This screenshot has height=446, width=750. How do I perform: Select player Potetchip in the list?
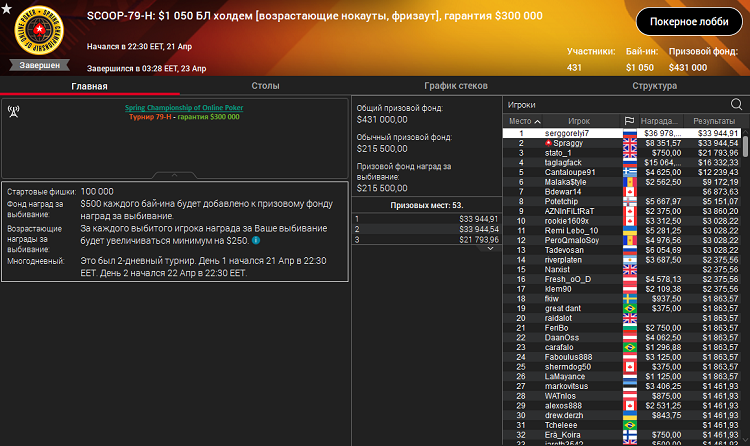622,201
